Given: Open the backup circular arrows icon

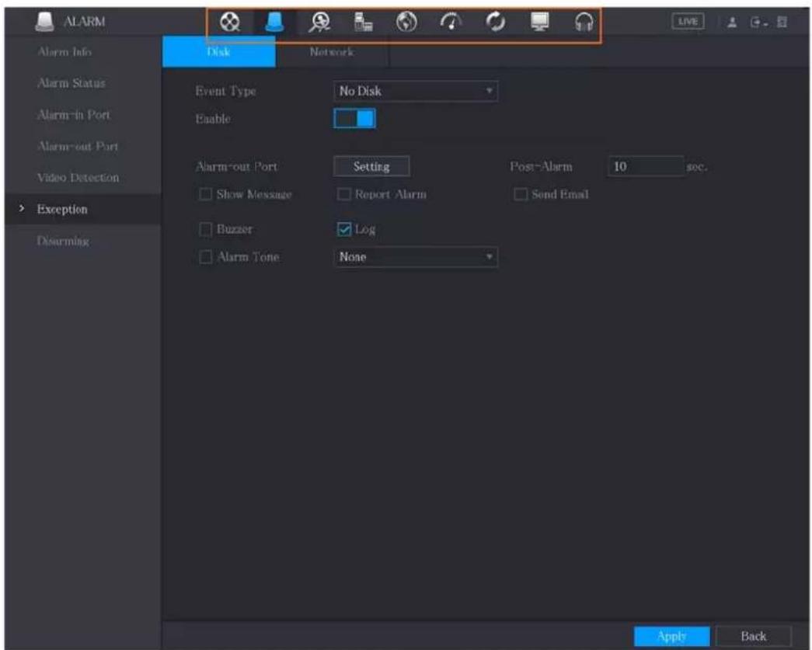Looking at the screenshot, I should pos(496,22).
